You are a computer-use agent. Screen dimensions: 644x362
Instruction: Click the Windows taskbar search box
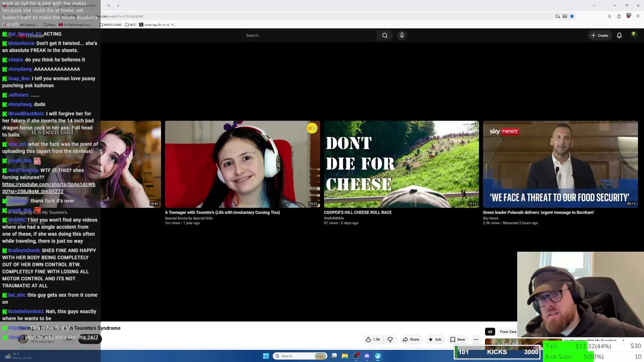coord(300,356)
